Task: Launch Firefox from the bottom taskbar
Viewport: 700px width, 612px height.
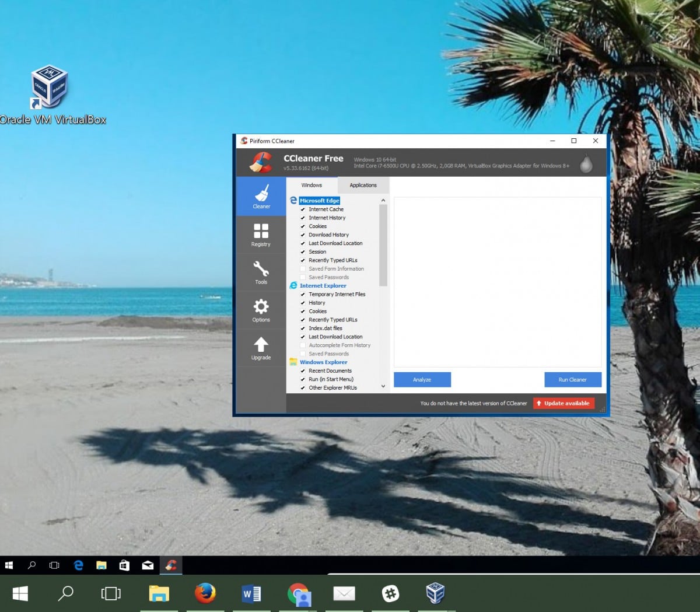Action: 205,593
